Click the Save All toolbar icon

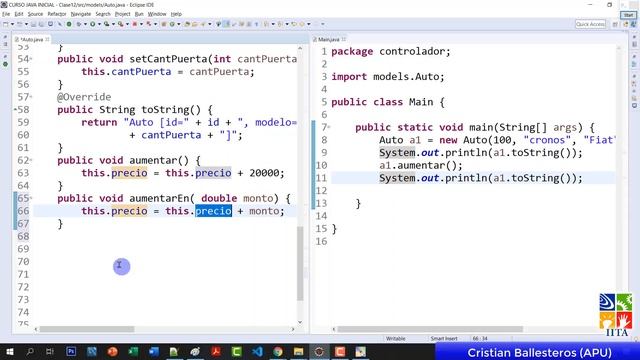41,24
